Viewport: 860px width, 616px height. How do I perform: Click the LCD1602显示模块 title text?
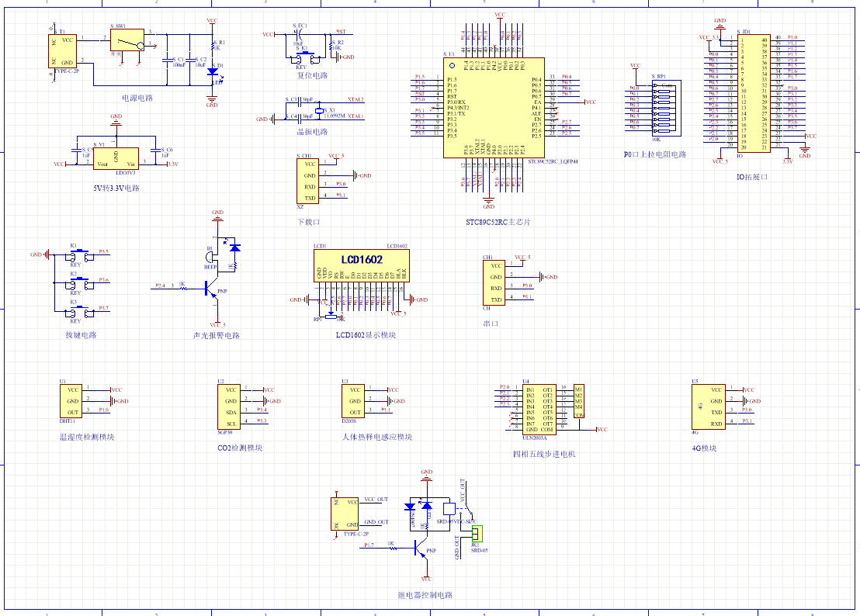(366, 335)
